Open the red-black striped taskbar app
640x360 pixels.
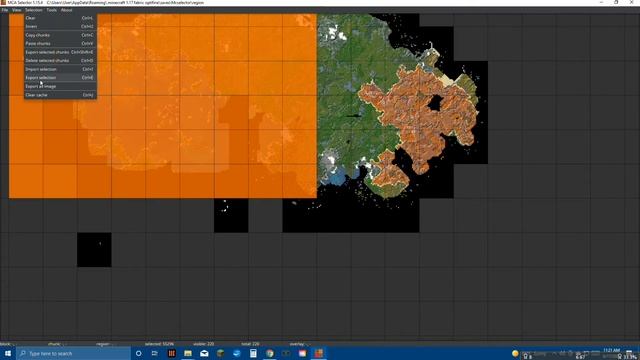(171, 353)
